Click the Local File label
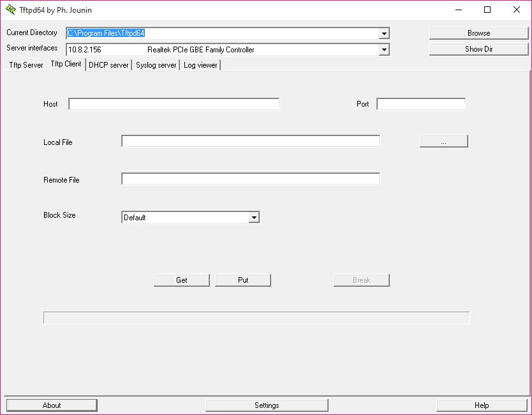Viewport: 532px width, 415px height. [57, 142]
